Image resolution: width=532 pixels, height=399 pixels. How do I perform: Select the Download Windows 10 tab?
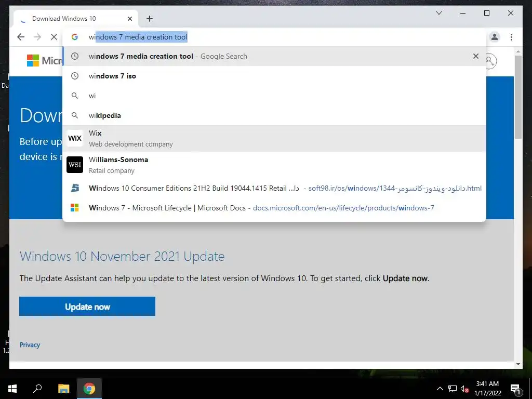coord(76,19)
